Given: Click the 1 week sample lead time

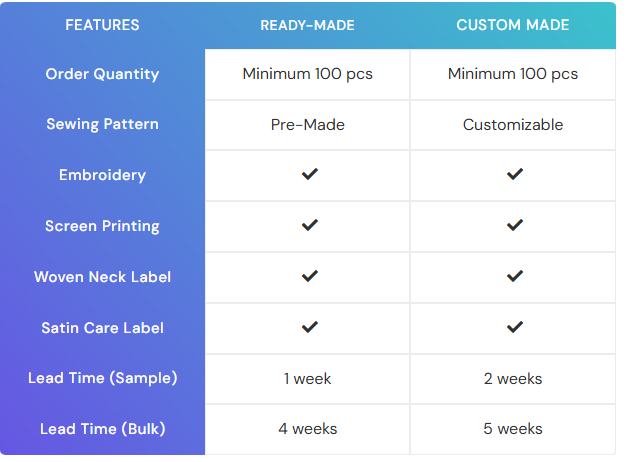Looking at the screenshot, I should (308, 378).
